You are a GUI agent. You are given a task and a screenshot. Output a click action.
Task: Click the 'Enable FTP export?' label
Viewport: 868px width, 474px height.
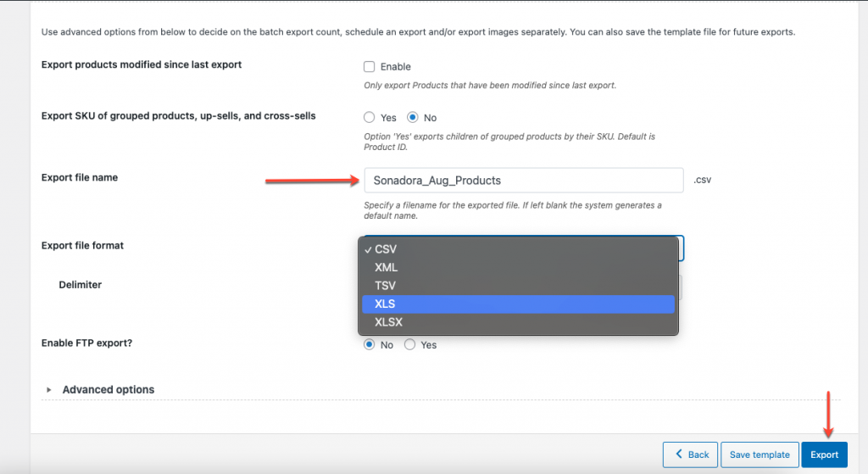tap(87, 343)
